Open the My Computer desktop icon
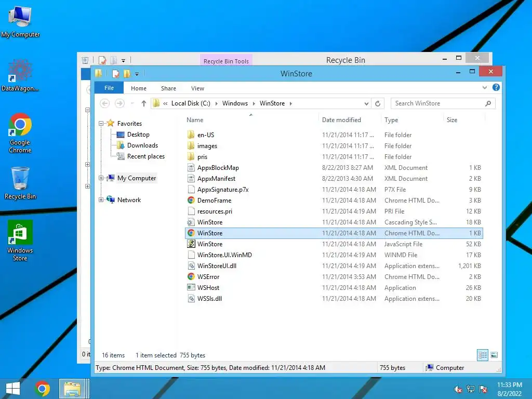Image resolution: width=532 pixels, height=399 pixels. pos(20,21)
